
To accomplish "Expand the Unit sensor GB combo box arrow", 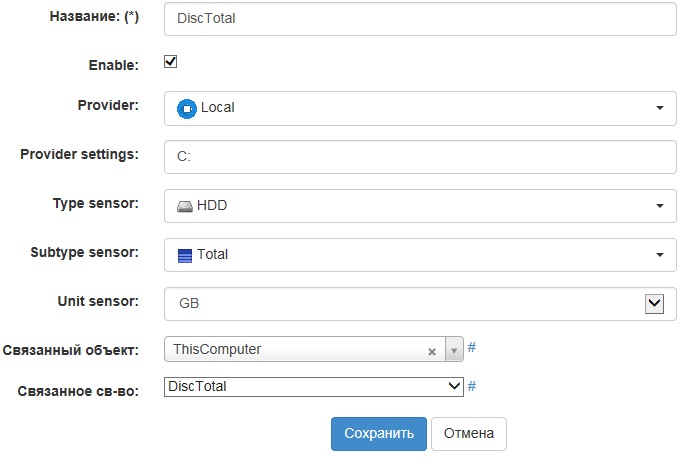I will click(x=655, y=303).
